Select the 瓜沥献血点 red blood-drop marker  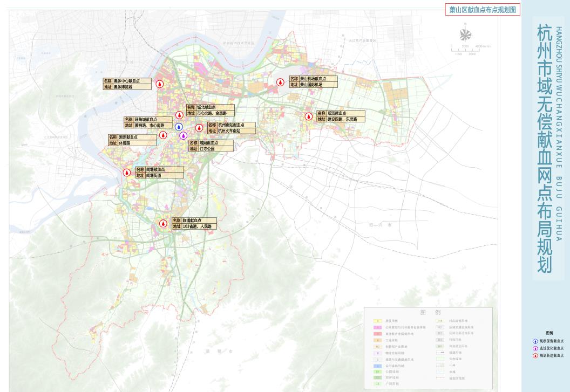point(309,116)
